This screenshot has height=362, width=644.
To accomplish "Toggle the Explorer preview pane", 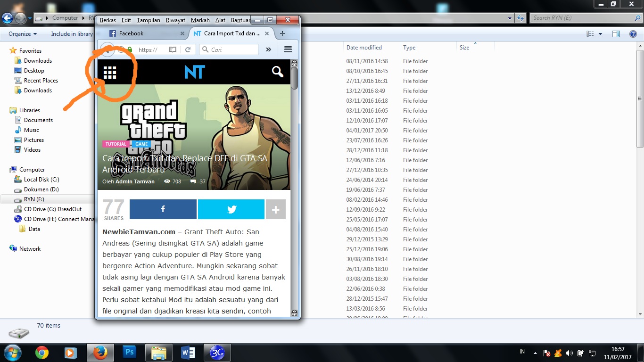I will click(616, 34).
